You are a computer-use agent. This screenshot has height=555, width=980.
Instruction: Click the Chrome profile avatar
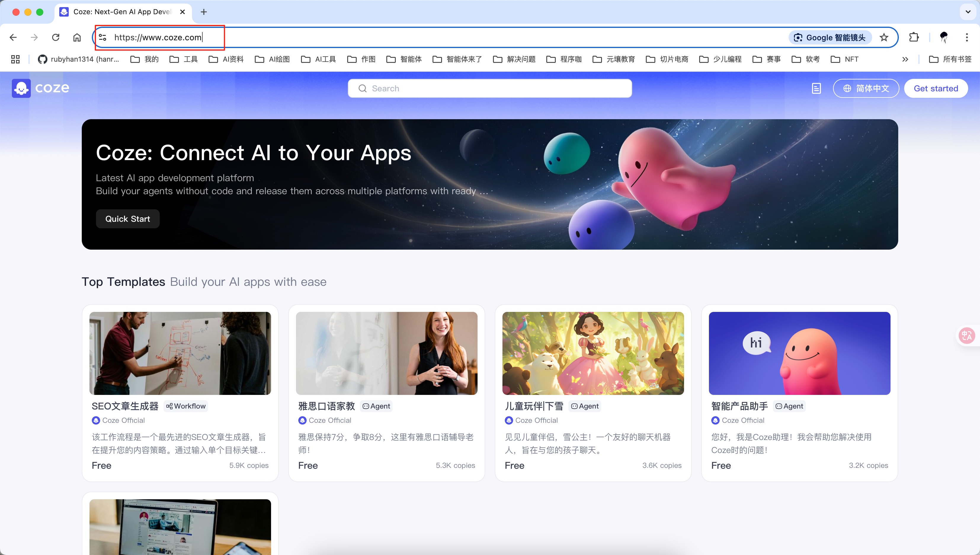(x=944, y=37)
